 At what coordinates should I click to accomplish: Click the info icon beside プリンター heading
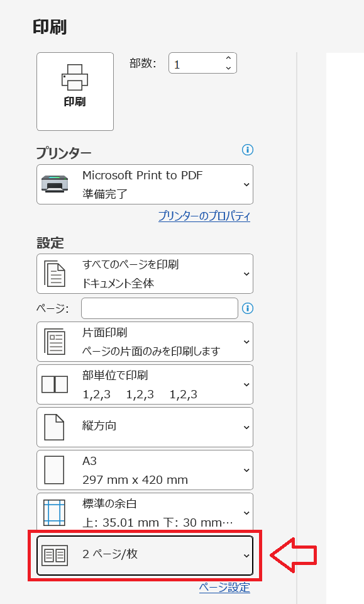click(x=248, y=150)
